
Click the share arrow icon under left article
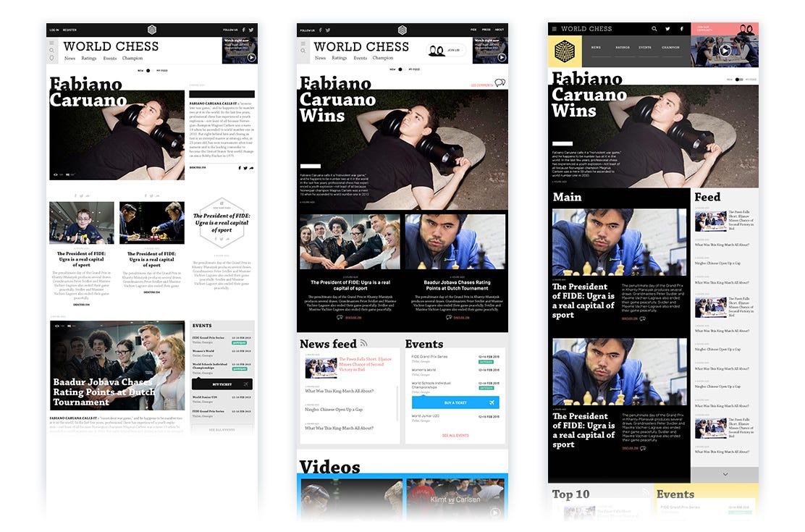[251, 168]
